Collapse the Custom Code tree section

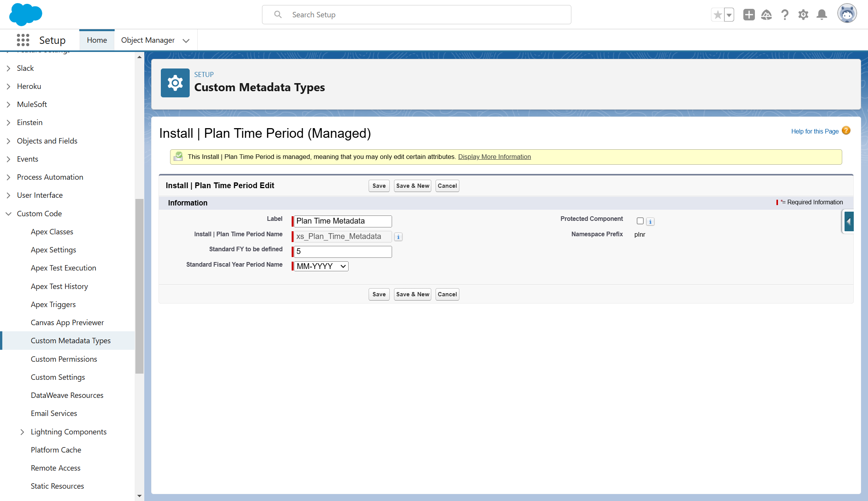(8, 214)
